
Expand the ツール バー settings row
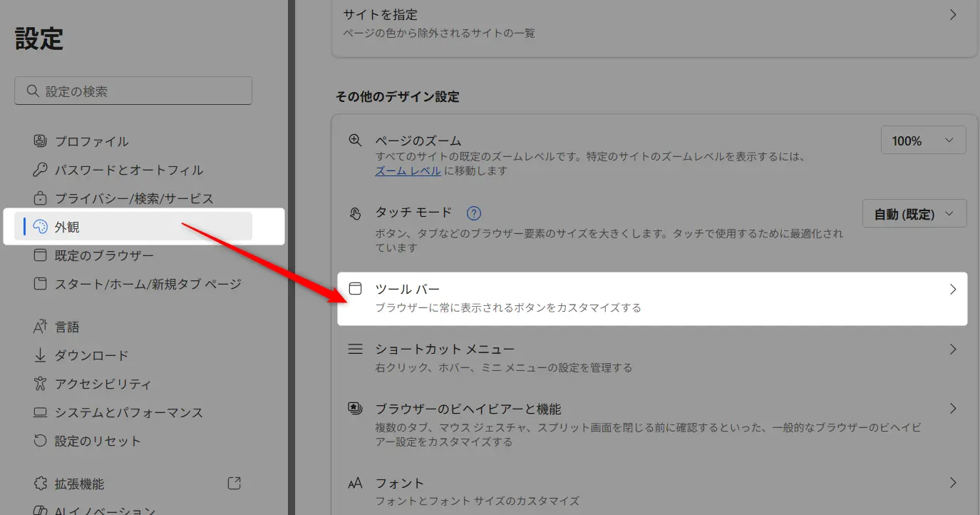tap(952, 290)
